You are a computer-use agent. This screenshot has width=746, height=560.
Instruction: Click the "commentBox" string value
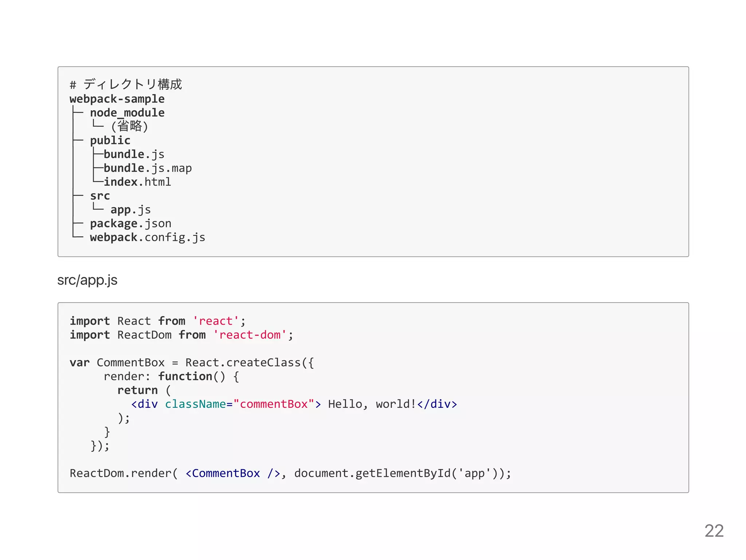[274, 404]
